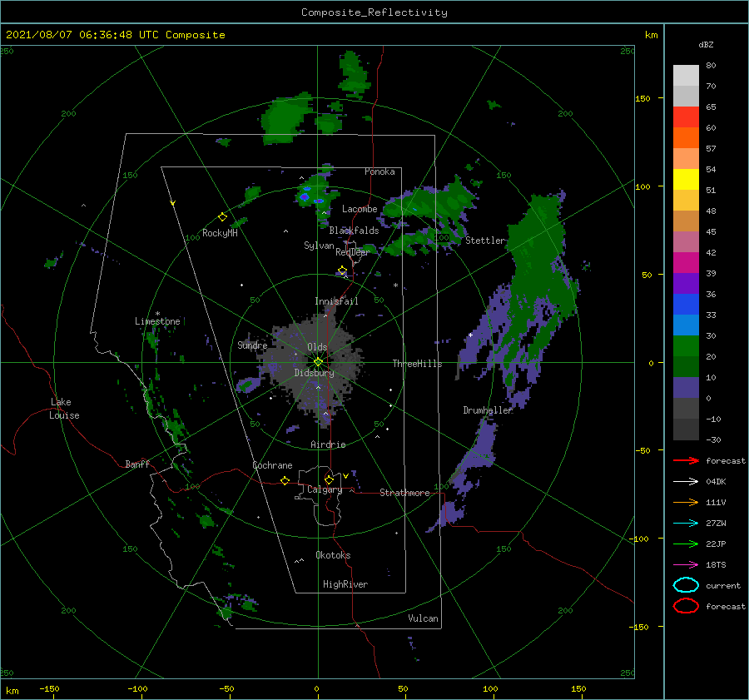Click the orange 111V arrow in legend

point(686,502)
